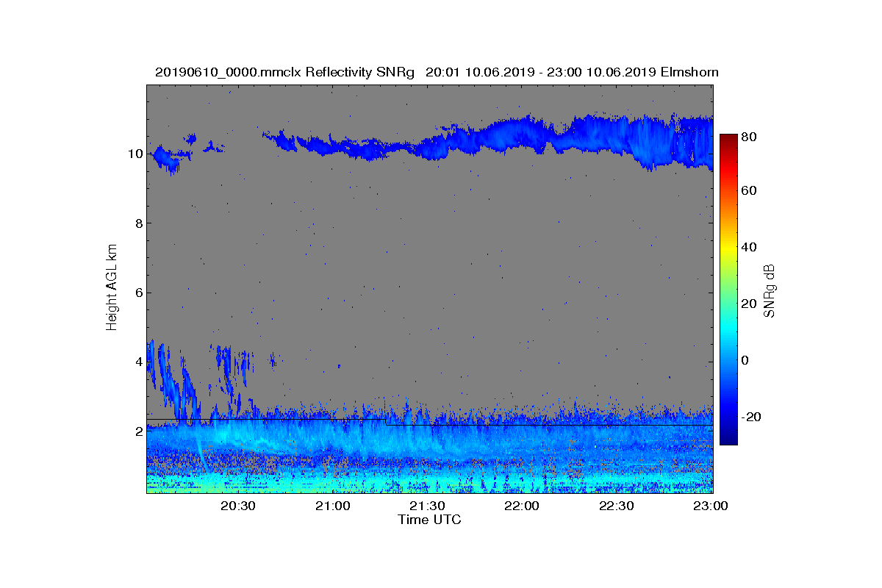Click the SNRg colorbar gradient
This screenshot has height=588, width=882.
728,290
